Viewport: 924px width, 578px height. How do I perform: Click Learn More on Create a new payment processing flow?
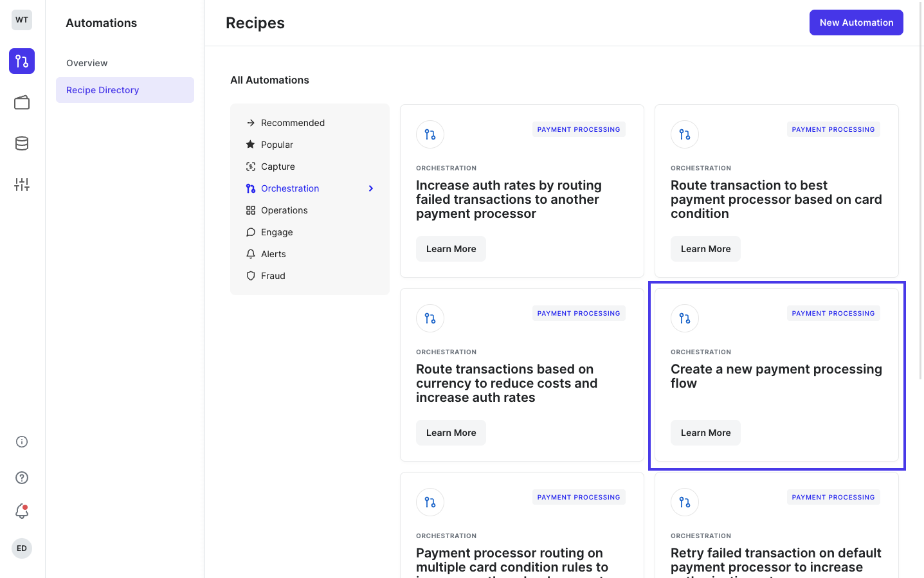705,432
